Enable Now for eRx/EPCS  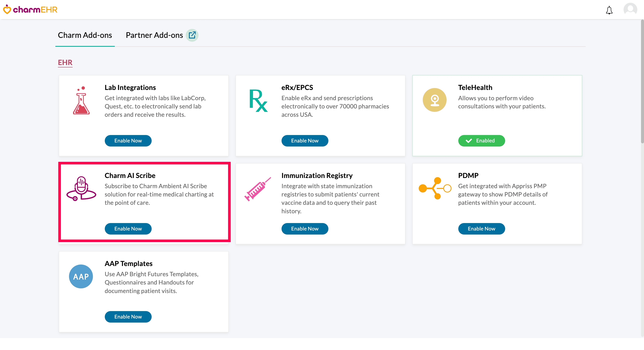(x=305, y=141)
